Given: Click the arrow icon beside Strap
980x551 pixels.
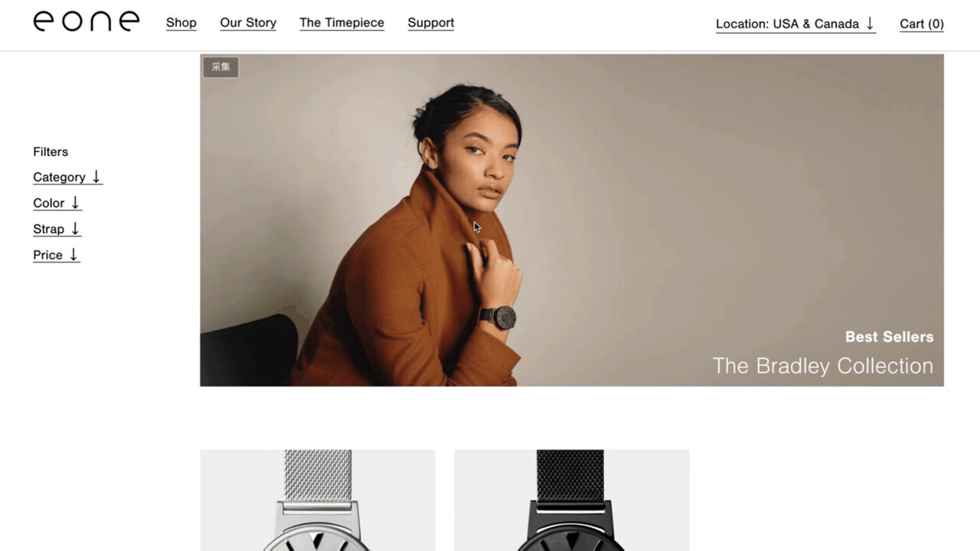Looking at the screenshot, I should tap(75, 229).
